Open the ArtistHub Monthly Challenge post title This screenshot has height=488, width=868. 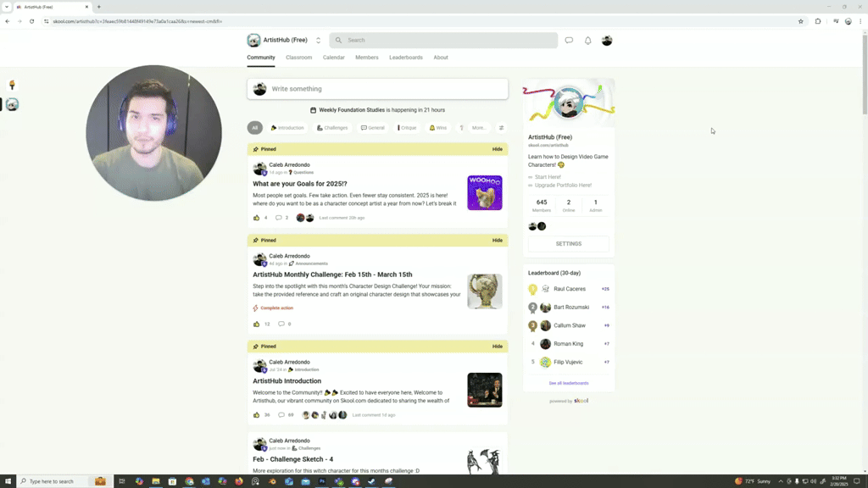(x=332, y=274)
